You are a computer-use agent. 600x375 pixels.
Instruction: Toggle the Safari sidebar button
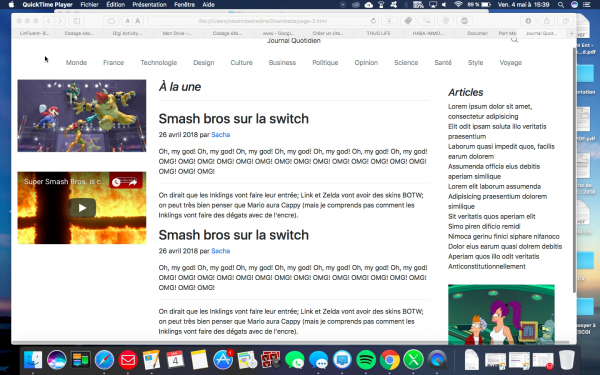point(77,21)
